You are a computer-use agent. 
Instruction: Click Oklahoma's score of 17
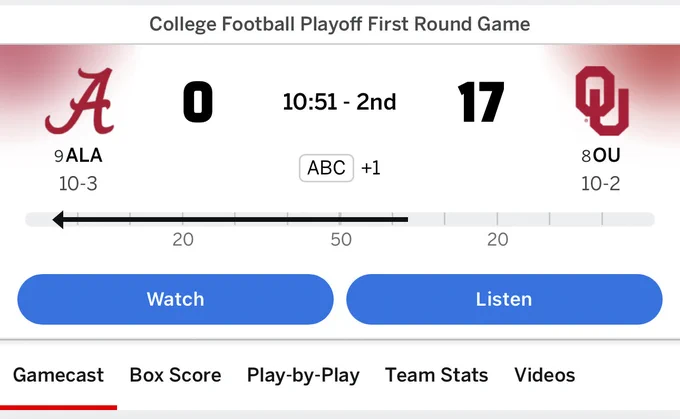pos(481,102)
